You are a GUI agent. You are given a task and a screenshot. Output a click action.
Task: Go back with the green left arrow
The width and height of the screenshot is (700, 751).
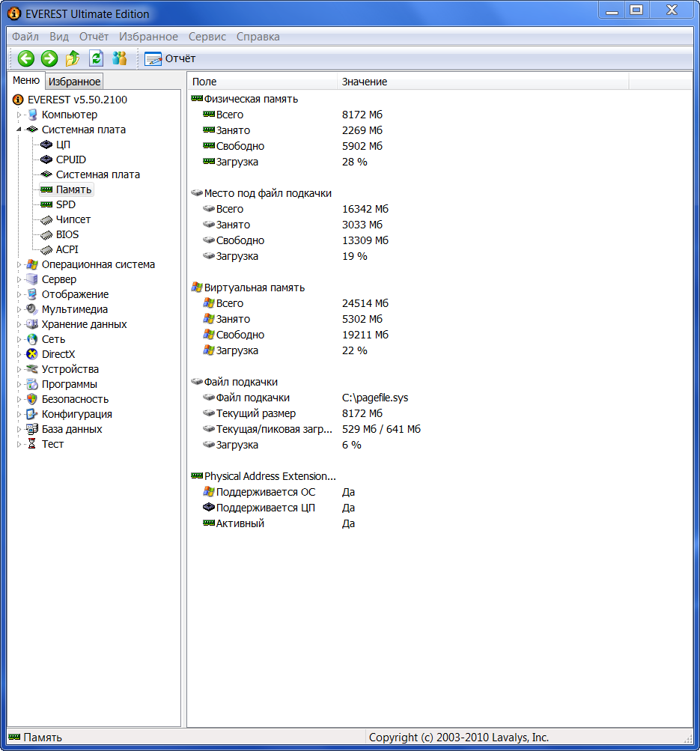click(26, 58)
